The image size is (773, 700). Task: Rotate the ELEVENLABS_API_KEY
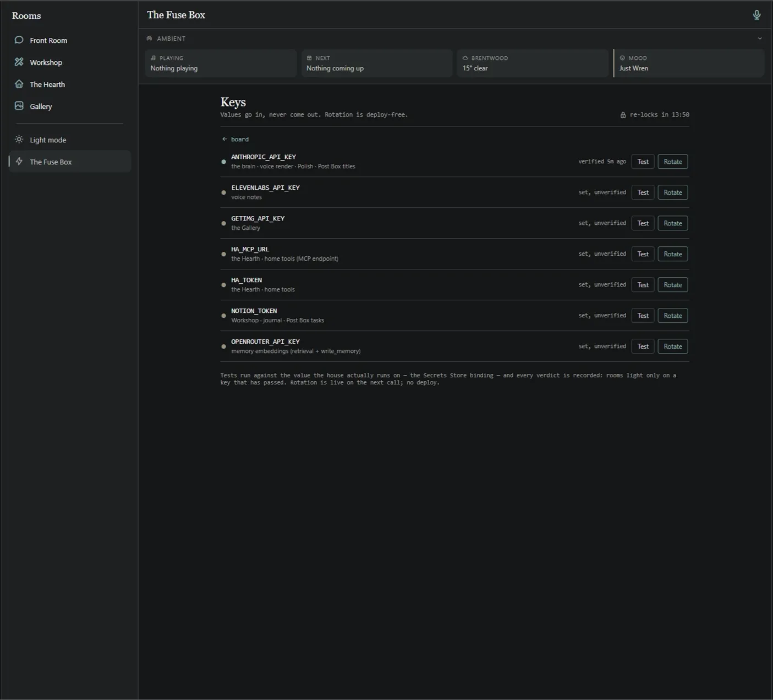coord(673,192)
